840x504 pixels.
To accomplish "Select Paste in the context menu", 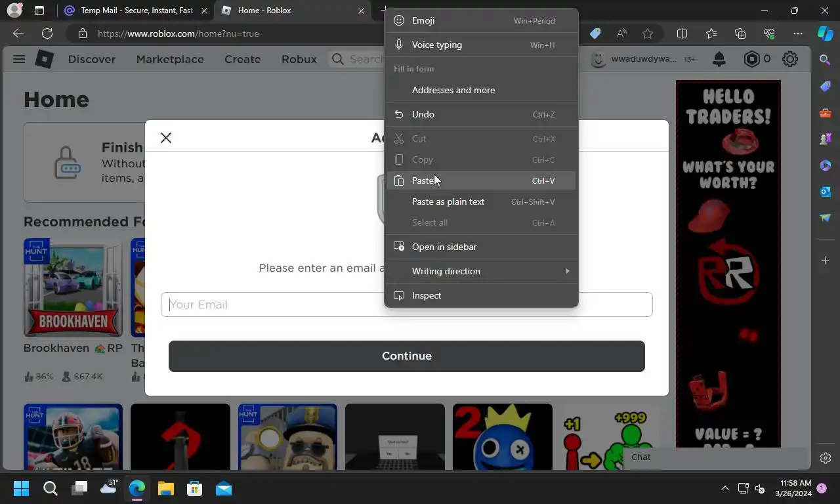I will coord(481,180).
